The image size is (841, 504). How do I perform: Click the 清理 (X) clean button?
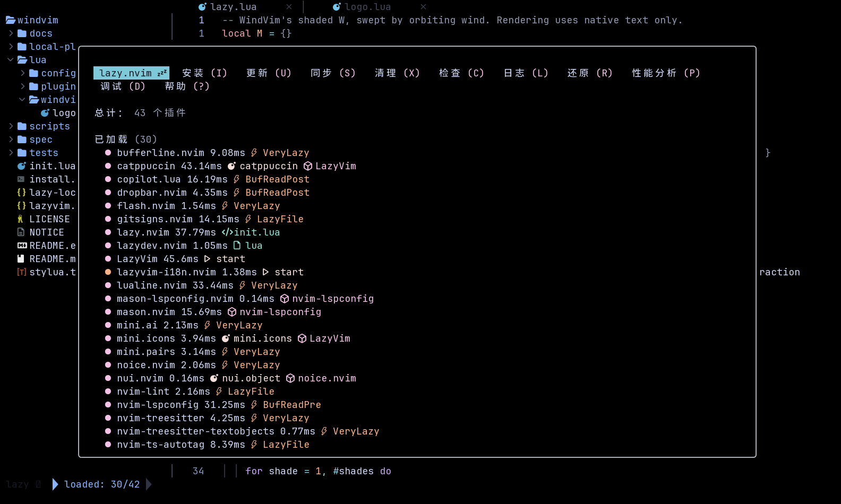click(397, 73)
